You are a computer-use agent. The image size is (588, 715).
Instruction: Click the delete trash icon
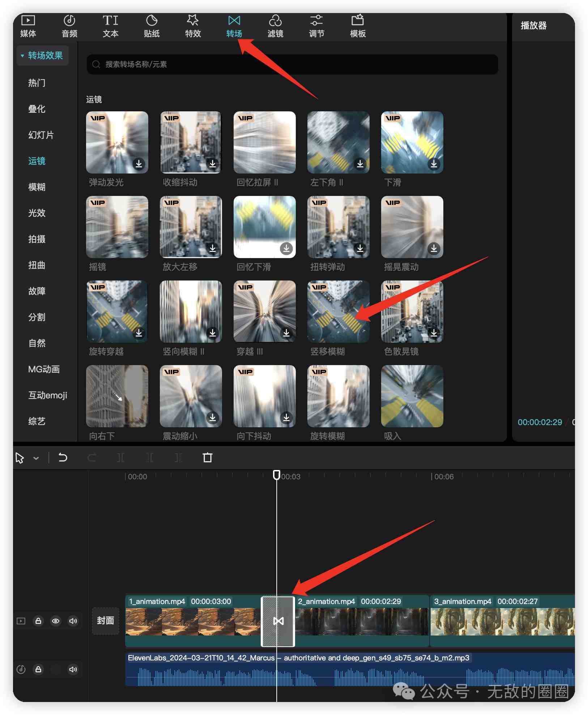(208, 458)
